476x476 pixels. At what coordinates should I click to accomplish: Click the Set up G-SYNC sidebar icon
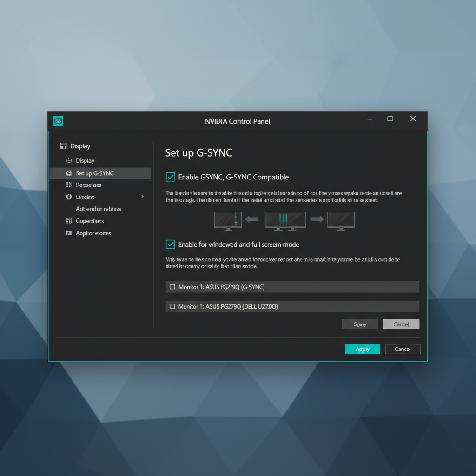point(69,173)
